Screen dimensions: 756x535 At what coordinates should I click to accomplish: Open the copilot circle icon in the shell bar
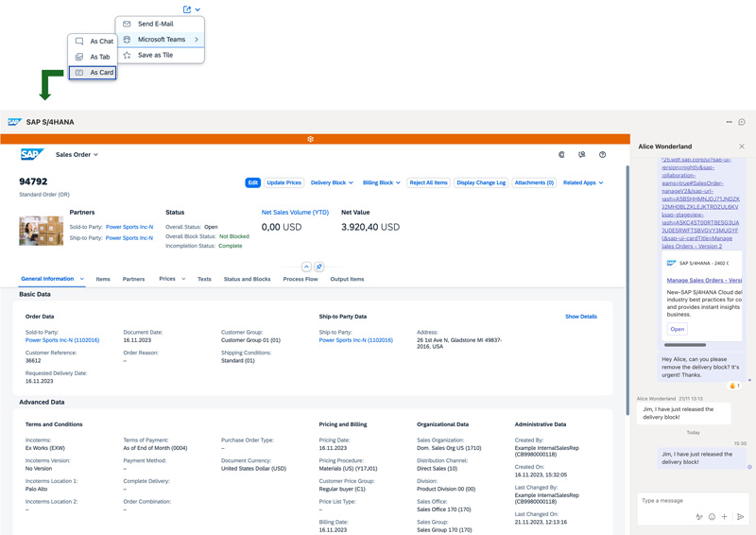561,155
